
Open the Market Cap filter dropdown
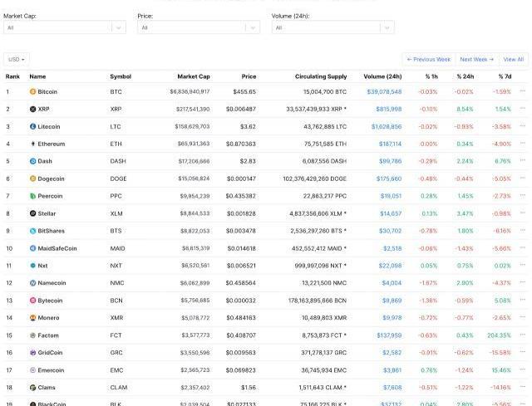point(64,27)
